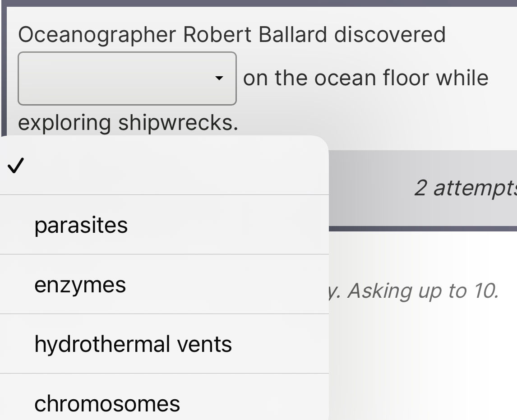Click the word 'exploring' in the question

coord(65,123)
